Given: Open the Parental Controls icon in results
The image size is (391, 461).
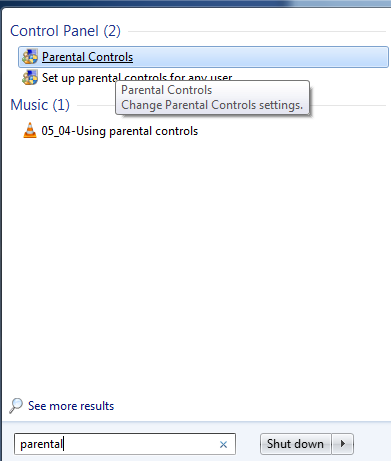Looking at the screenshot, I should [x=30, y=57].
